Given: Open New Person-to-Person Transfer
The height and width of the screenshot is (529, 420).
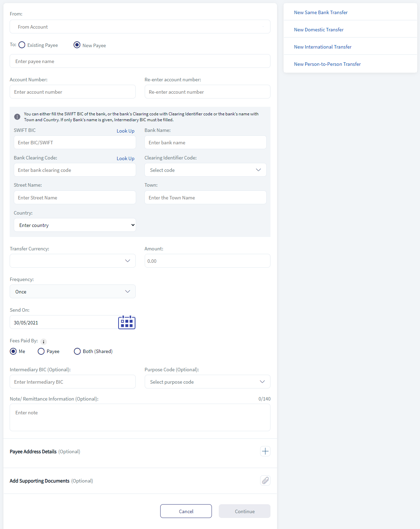Looking at the screenshot, I should [x=327, y=64].
